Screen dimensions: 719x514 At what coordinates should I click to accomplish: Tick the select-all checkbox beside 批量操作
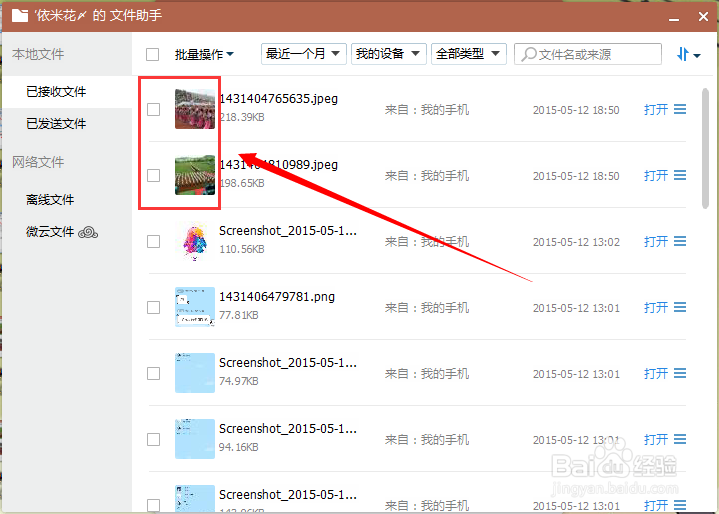(x=152, y=55)
